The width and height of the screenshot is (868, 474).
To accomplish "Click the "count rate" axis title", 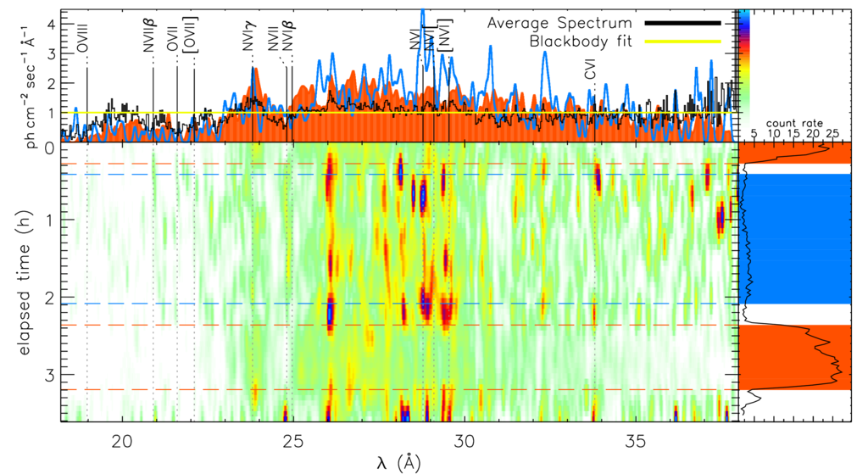I will click(794, 123).
